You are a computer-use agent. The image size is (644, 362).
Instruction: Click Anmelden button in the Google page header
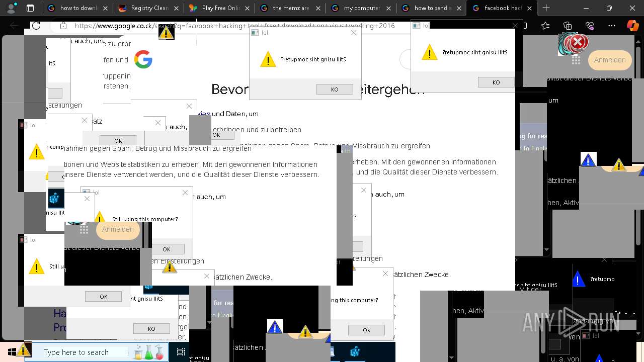point(610,60)
